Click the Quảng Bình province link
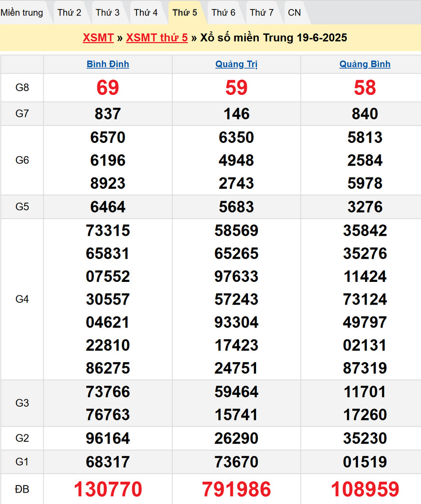Viewport: 421px width, 504px height. click(x=365, y=64)
